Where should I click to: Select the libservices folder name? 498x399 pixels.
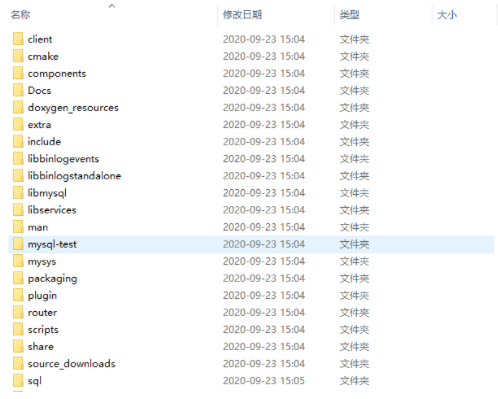52,210
